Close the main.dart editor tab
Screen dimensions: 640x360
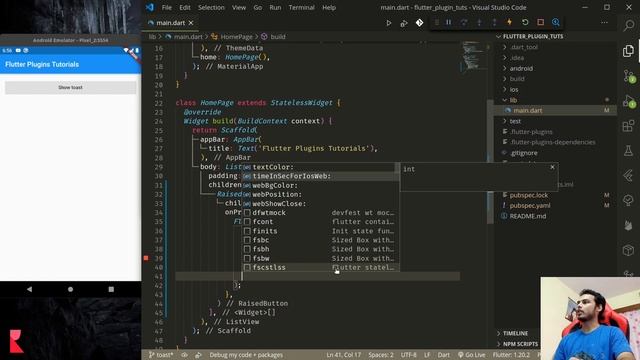coord(191,23)
